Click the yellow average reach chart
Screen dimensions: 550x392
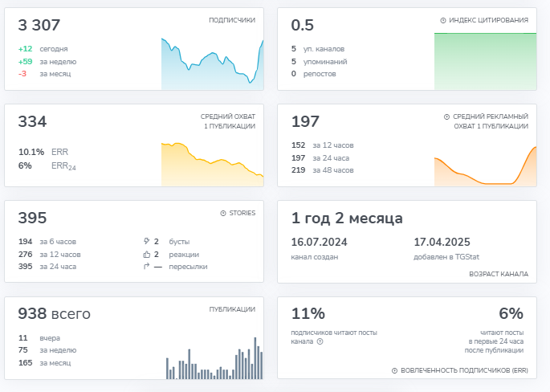point(212,165)
